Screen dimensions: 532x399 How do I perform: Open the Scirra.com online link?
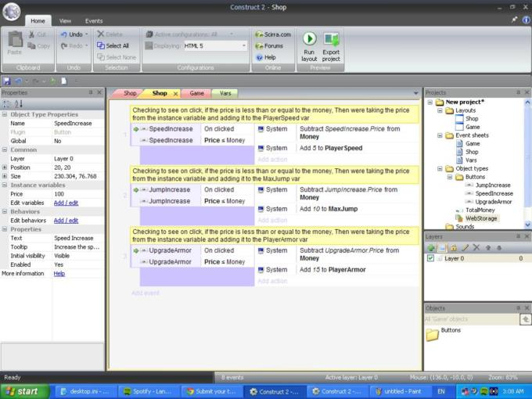(x=273, y=34)
